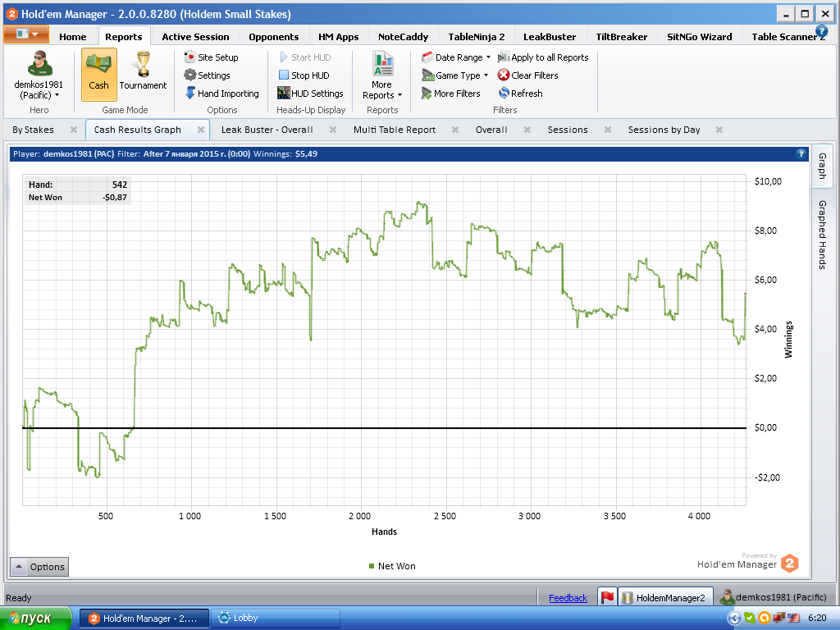Click the blue help icon in graph header
Viewport: 840px width, 630px height.
[x=801, y=153]
